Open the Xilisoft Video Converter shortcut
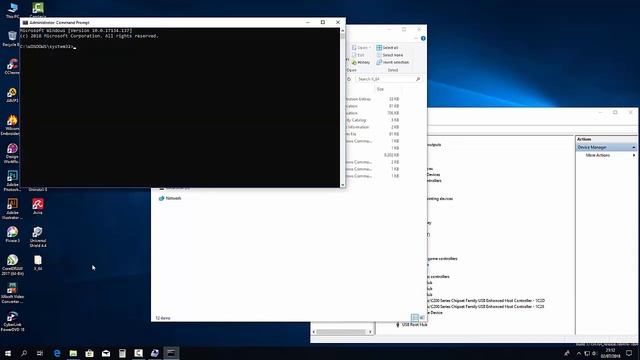This screenshot has width=640, height=360. click(12, 293)
